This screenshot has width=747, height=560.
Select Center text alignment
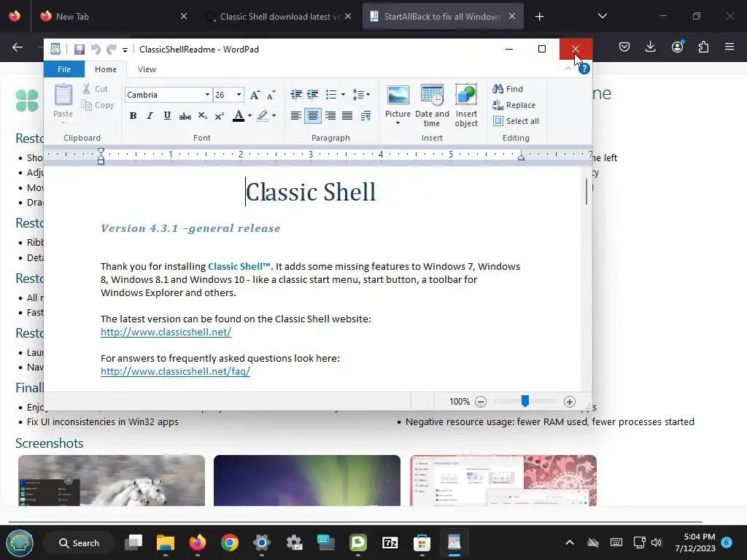coord(312,115)
